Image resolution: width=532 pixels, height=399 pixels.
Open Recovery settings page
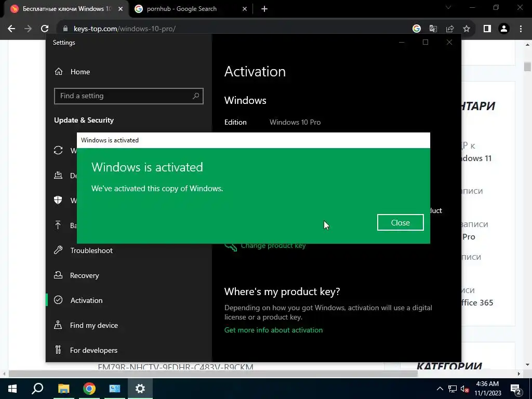[x=84, y=275]
